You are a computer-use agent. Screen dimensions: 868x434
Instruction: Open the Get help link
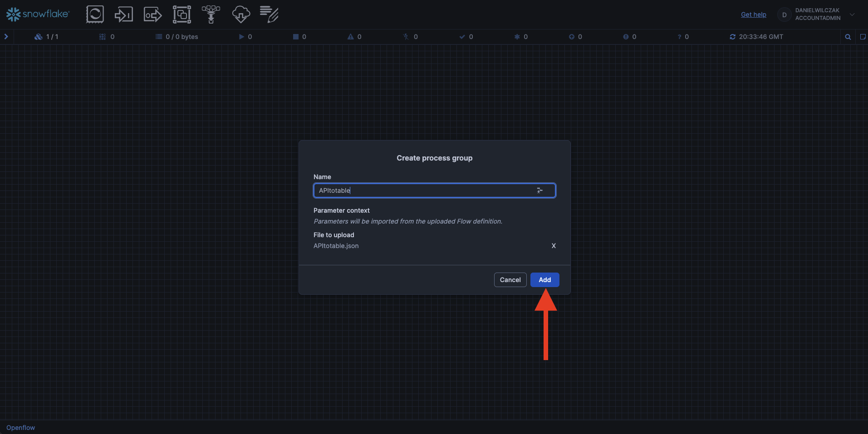pos(753,15)
